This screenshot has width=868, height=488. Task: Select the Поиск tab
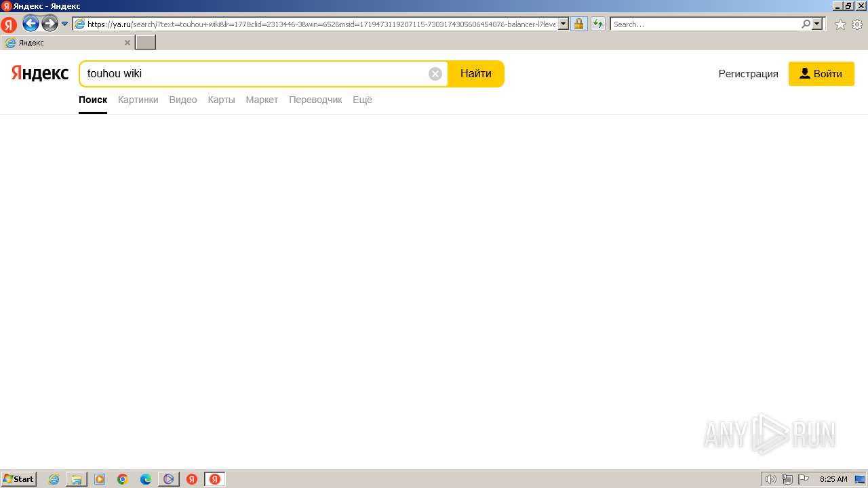tap(93, 100)
